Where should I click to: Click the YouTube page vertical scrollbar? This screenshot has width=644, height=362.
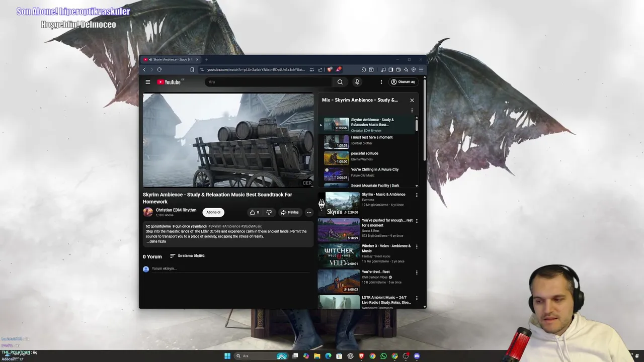425,121
